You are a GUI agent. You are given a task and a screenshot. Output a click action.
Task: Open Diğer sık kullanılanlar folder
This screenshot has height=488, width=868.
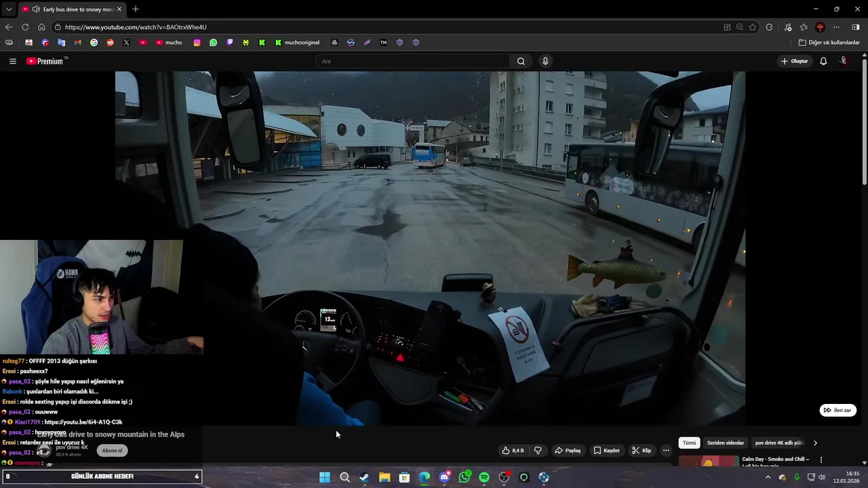coord(829,42)
